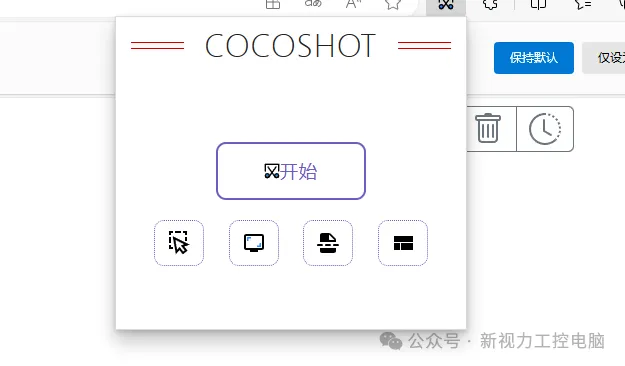Click the 保持默认 blue button
The height and width of the screenshot is (366, 625).
tap(534, 58)
